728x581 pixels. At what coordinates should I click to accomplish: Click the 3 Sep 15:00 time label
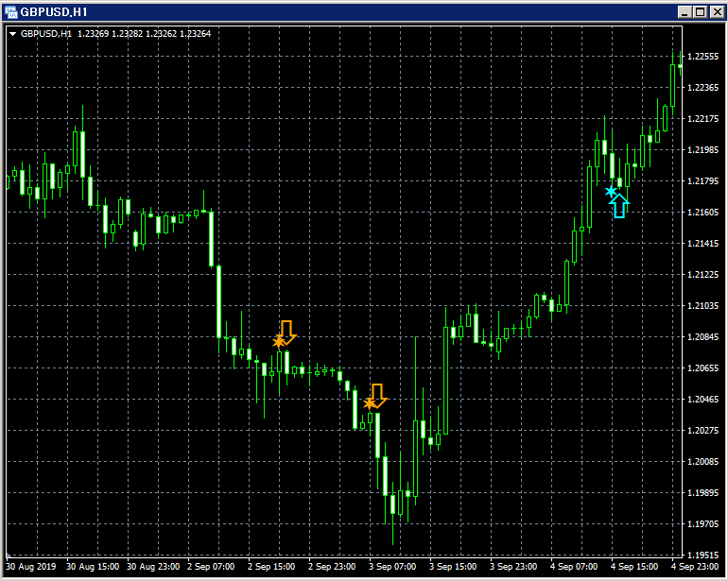click(x=453, y=567)
